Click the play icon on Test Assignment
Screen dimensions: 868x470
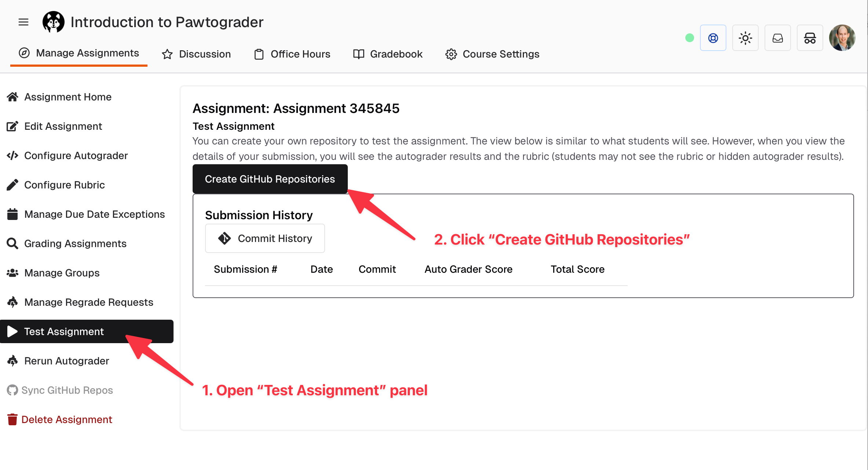12,331
